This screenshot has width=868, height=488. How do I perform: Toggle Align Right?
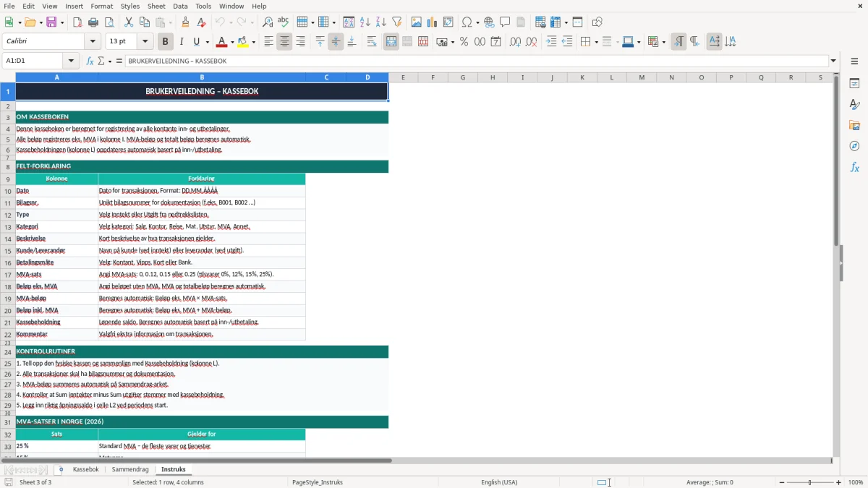coord(300,42)
